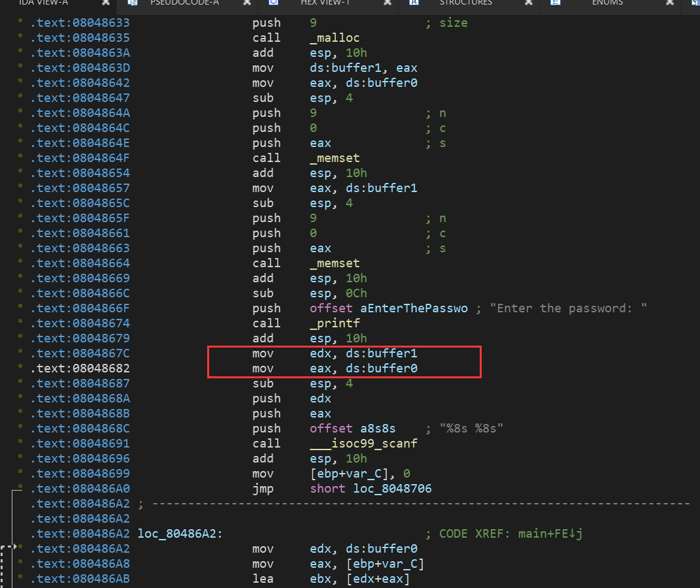Click the "%8s %8s" format string comment
Image resolution: width=700 pixels, height=588 pixels.
pos(471,429)
